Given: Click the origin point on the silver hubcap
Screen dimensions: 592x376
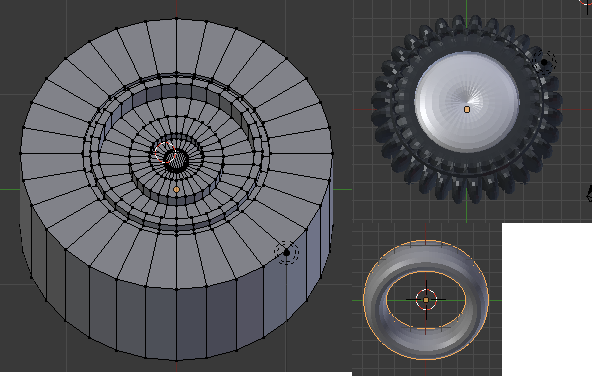Looking at the screenshot, I should 467,109.
